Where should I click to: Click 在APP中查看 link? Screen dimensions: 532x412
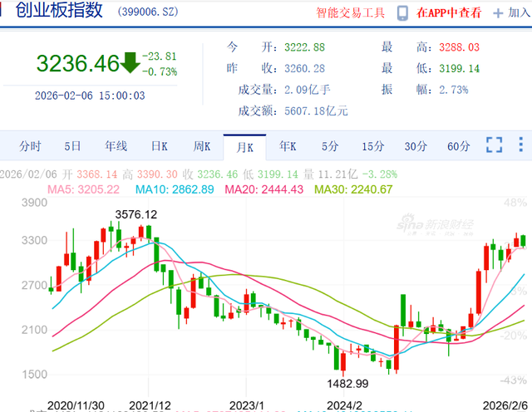point(450,13)
